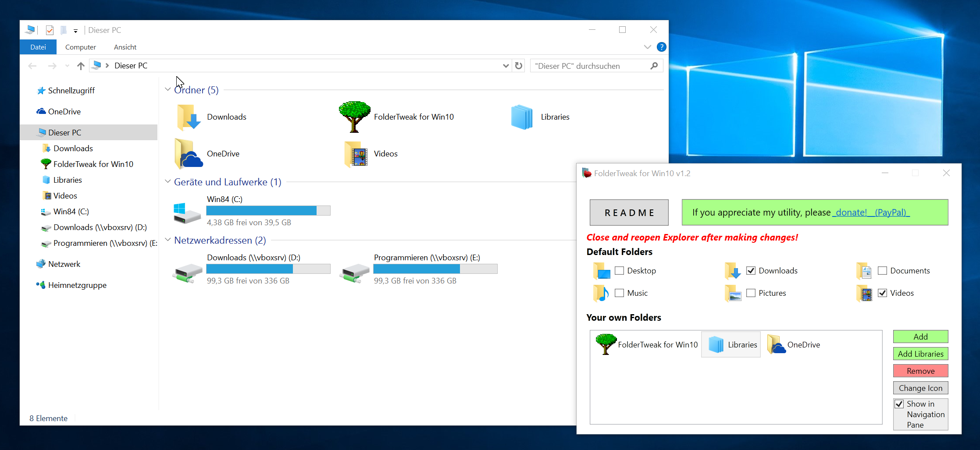The width and height of the screenshot is (980, 450).
Task: Click the Add Libraries button
Action: pos(920,354)
